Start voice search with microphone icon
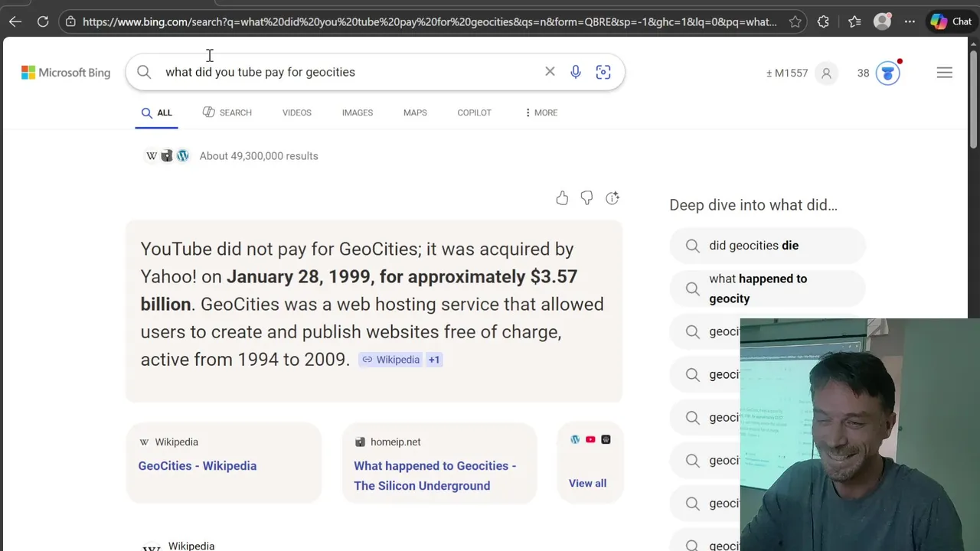980x551 pixels. (576, 72)
